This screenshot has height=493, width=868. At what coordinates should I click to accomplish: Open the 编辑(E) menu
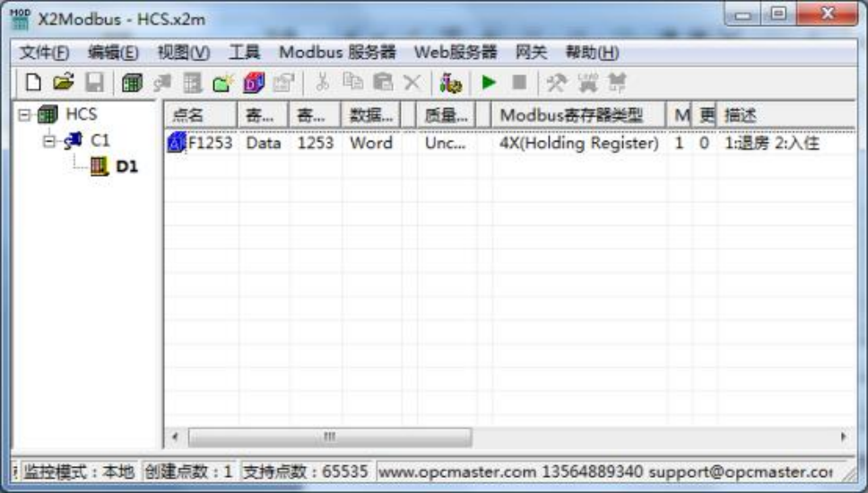pos(113,53)
